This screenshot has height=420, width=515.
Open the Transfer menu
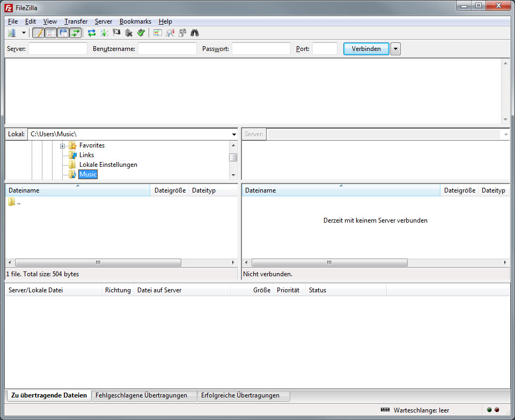click(x=76, y=21)
